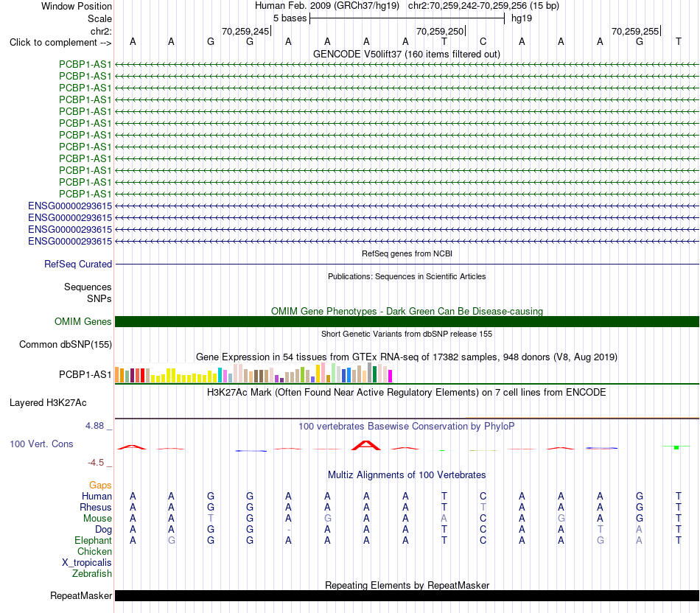Click the Mouse species label

click(x=97, y=519)
